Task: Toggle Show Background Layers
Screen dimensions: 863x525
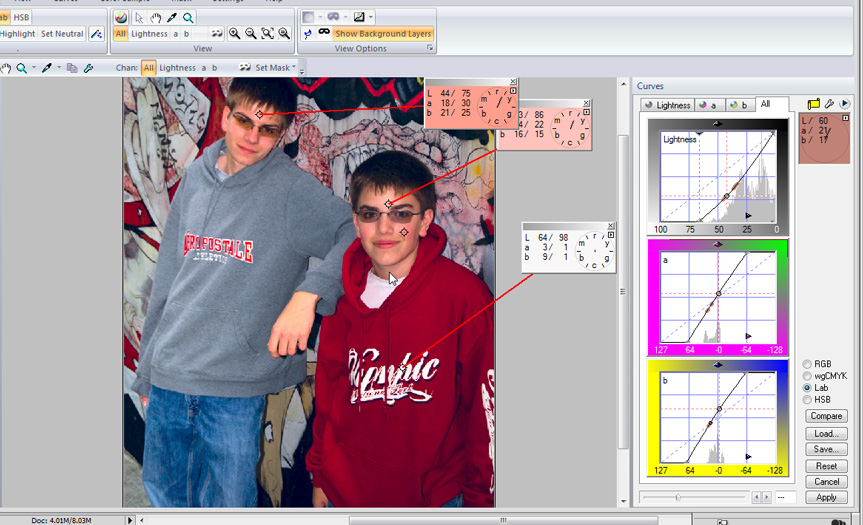Action: pyautogui.click(x=383, y=34)
